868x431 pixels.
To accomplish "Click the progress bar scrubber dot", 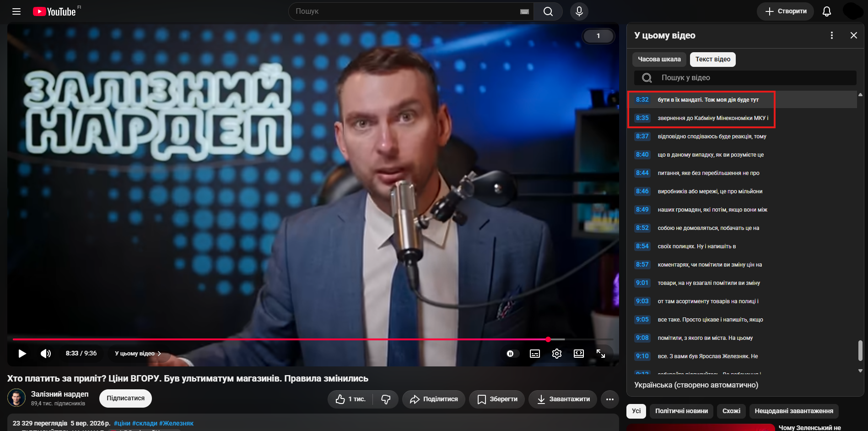I will click(x=548, y=339).
